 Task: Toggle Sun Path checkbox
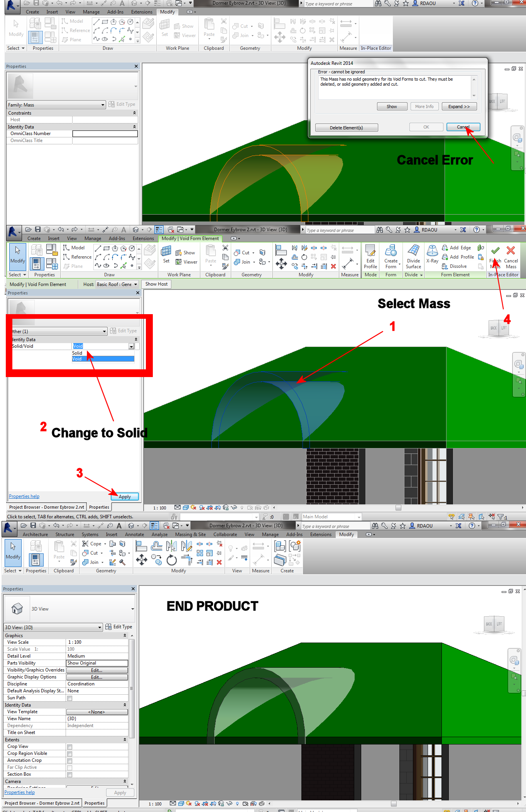pos(70,698)
